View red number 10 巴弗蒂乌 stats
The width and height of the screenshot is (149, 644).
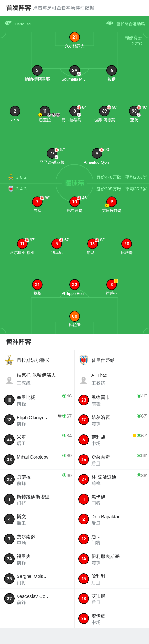click(x=75, y=202)
